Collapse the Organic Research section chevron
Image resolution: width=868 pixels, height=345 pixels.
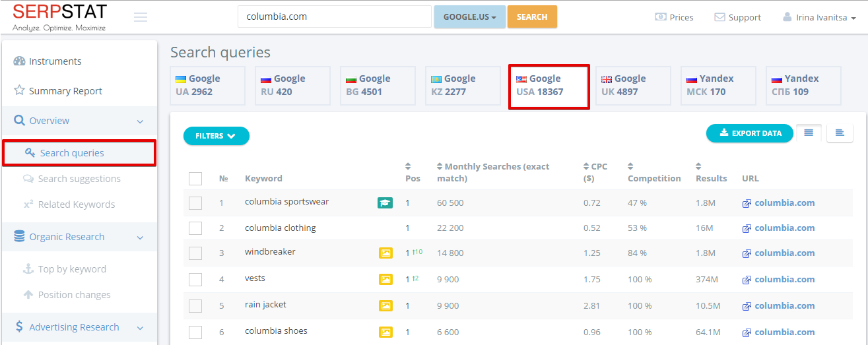(140, 237)
